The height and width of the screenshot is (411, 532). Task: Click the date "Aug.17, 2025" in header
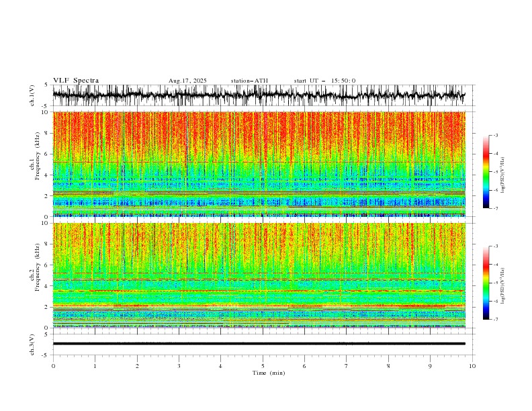pyautogui.click(x=187, y=81)
